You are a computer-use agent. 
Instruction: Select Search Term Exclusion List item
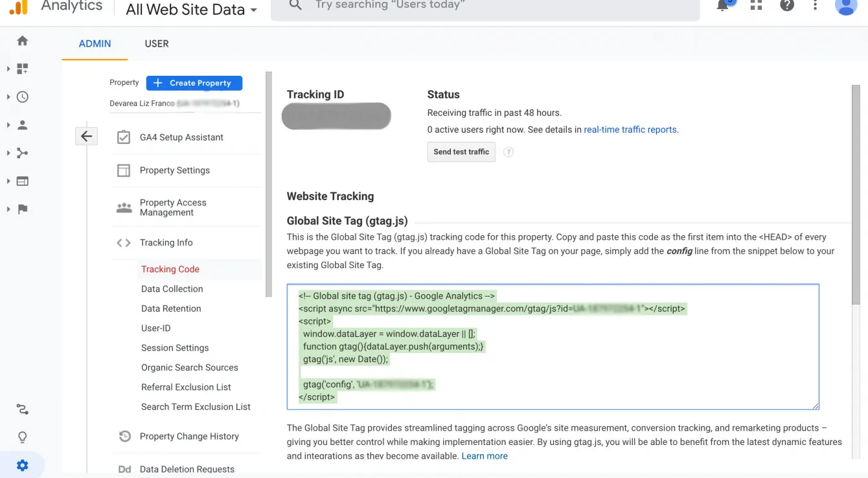tap(196, 407)
